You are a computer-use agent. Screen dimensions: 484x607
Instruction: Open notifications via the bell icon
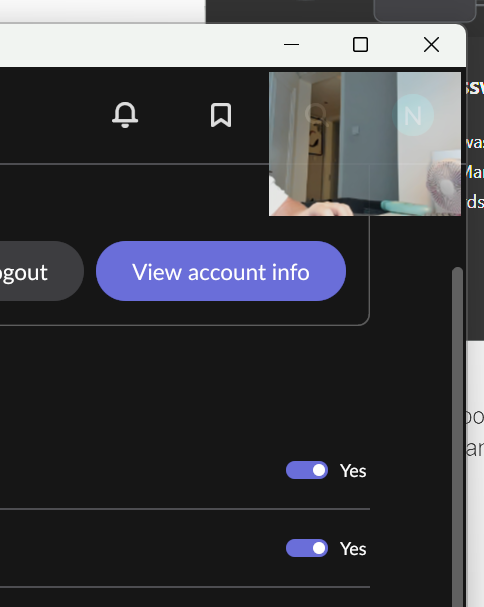click(x=125, y=115)
